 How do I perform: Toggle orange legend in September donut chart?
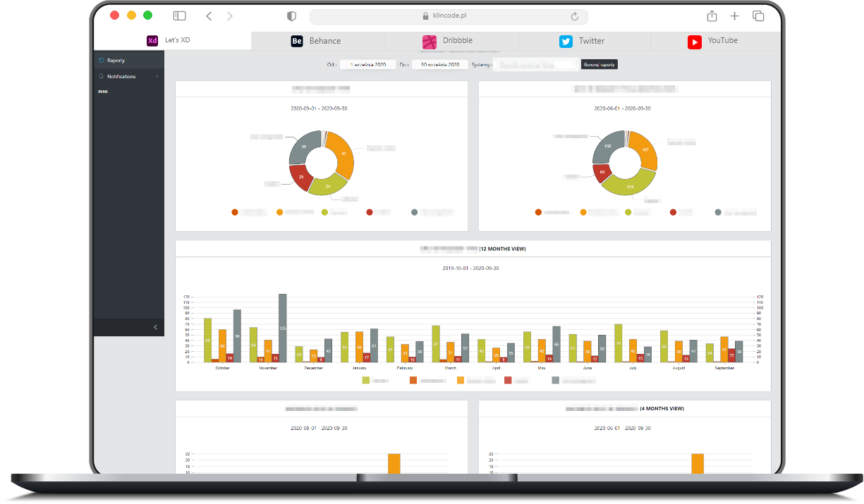280,212
